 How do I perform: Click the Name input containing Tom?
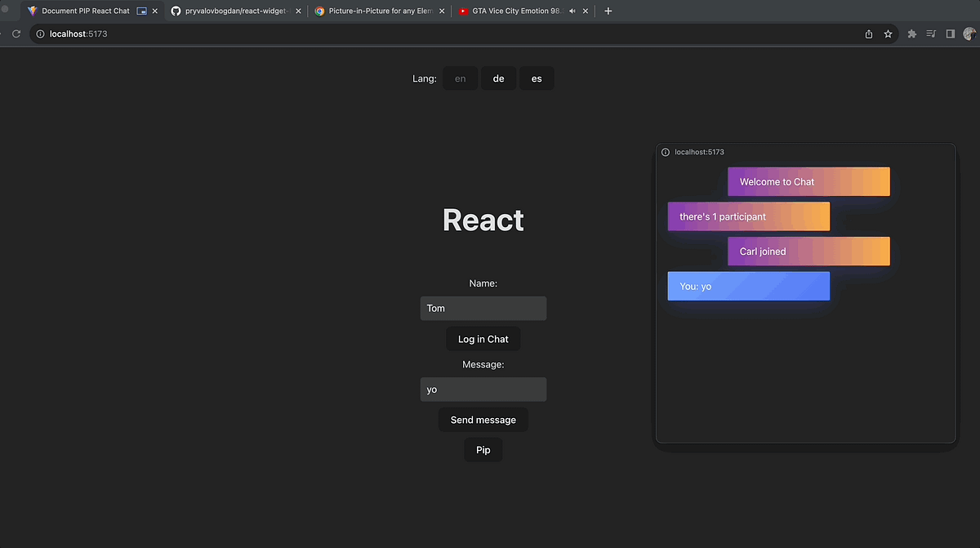click(x=483, y=308)
